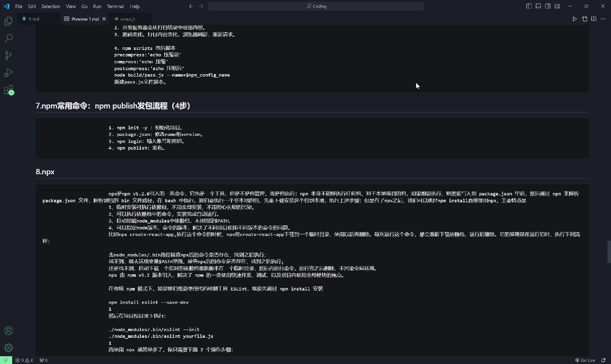
Task: Open the Source Control view
Action: (x=8, y=55)
